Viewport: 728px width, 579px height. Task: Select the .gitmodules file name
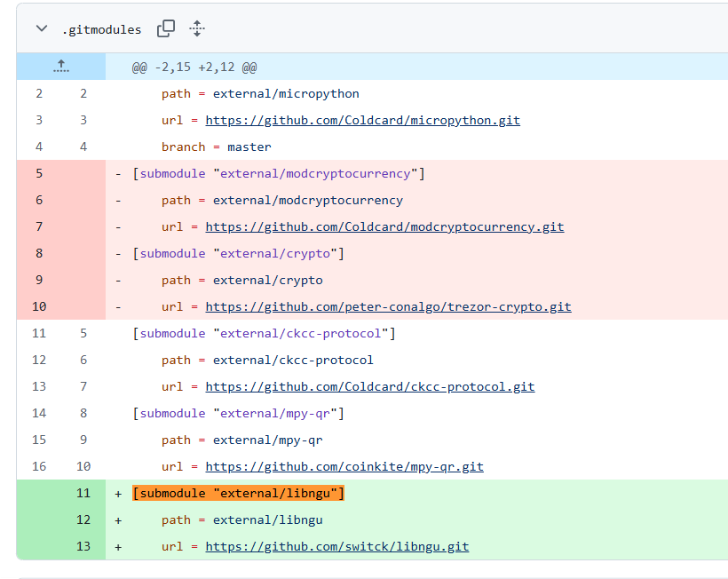(x=102, y=29)
